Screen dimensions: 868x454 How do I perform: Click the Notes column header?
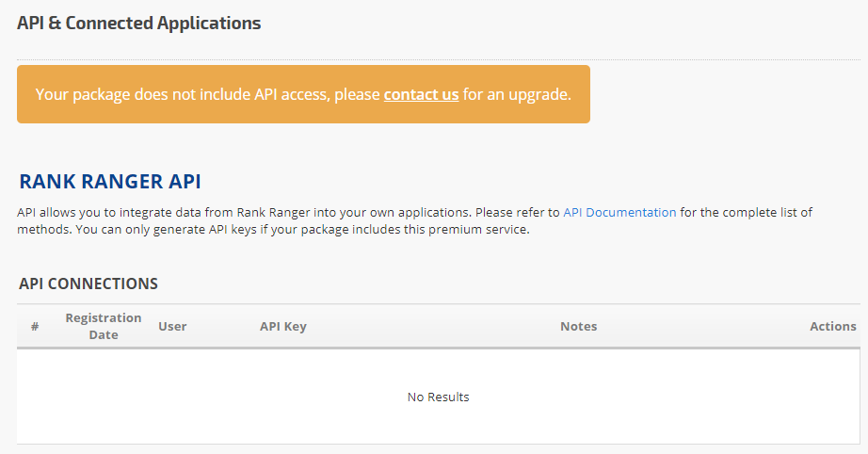578,327
